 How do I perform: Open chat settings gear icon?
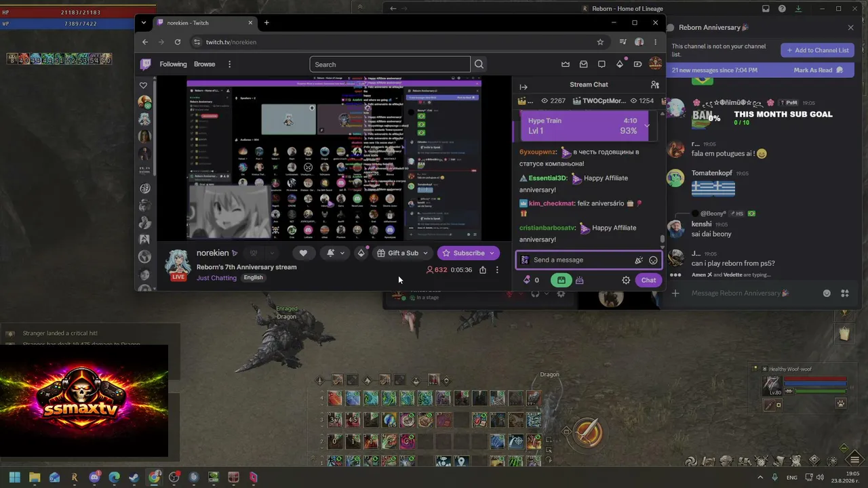(626, 280)
